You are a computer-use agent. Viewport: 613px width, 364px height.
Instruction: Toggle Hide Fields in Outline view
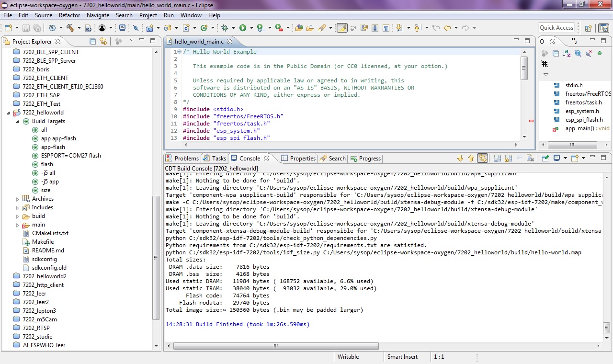coord(578,54)
